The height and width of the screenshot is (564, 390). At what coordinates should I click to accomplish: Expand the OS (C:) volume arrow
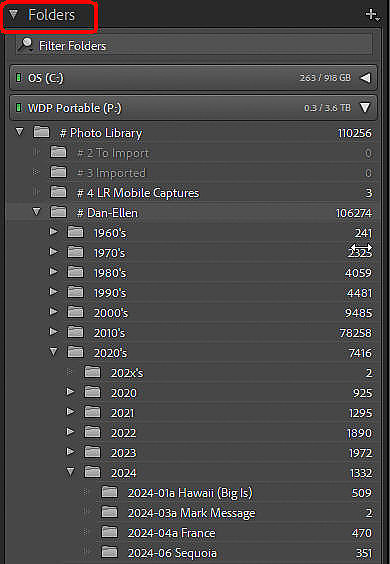click(x=366, y=78)
